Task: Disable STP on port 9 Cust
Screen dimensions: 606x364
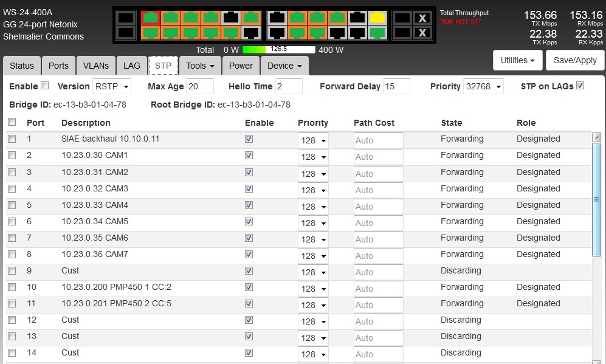Action: click(x=249, y=270)
